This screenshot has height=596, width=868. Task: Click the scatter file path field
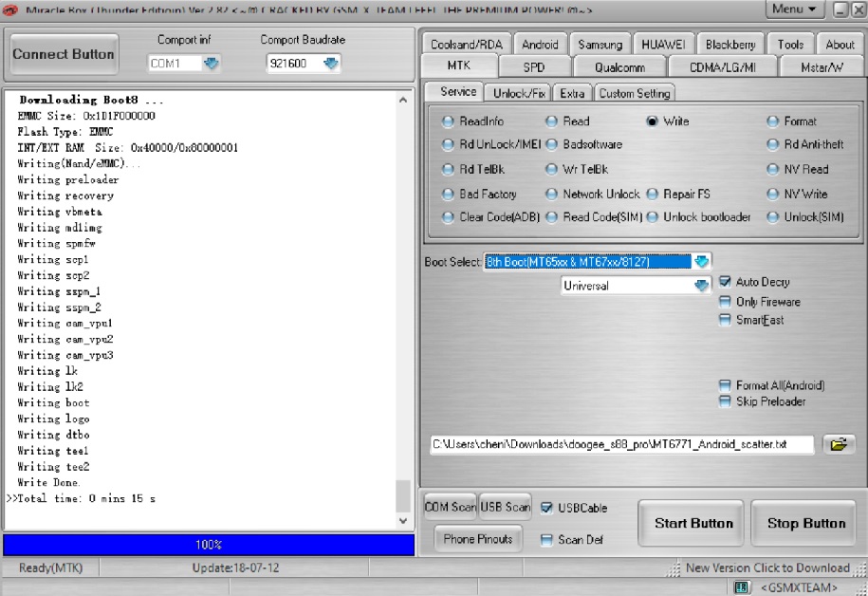point(621,444)
